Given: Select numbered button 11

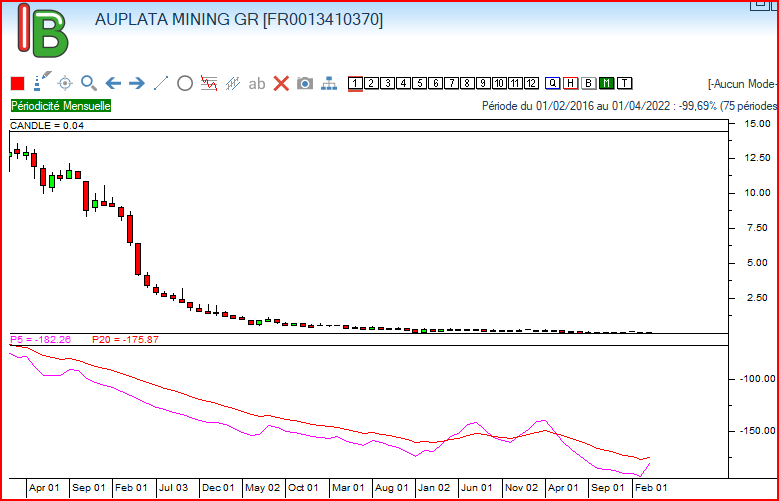Looking at the screenshot, I should (x=515, y=84).
